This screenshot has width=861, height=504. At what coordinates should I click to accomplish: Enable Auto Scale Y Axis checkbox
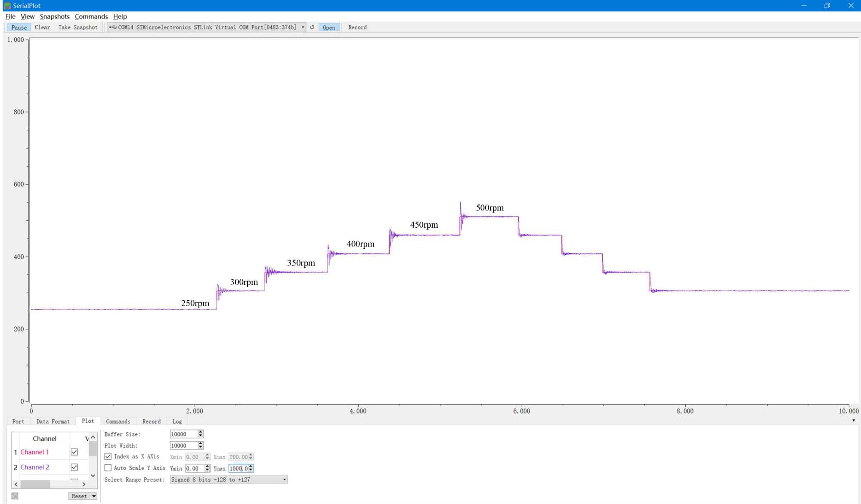click(x=108, y=468)
